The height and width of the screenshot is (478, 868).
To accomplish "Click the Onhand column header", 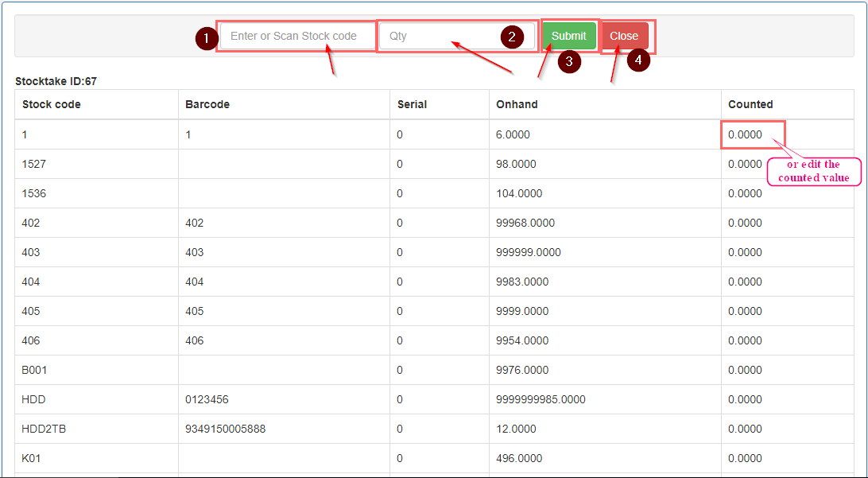I will pos(517,104).
